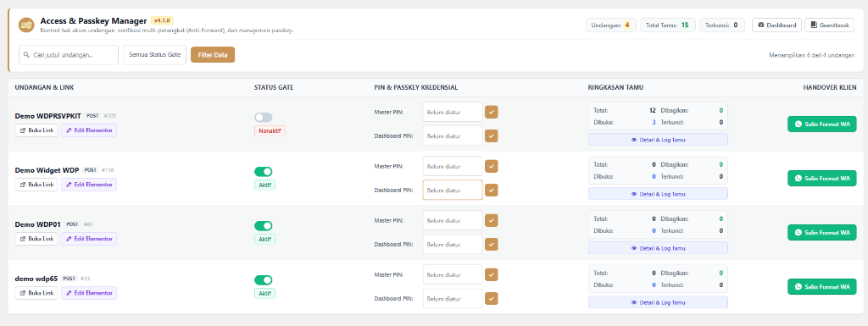Edit Elementor for Demo WDPRSVPKIT
The width and height of the screenshot is (868, 326).
88,131
